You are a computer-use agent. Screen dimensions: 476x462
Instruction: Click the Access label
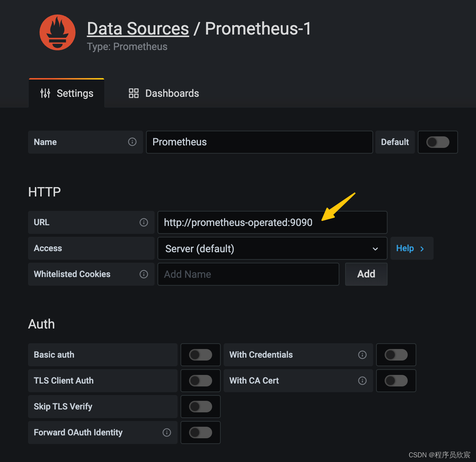pos(48,248)
